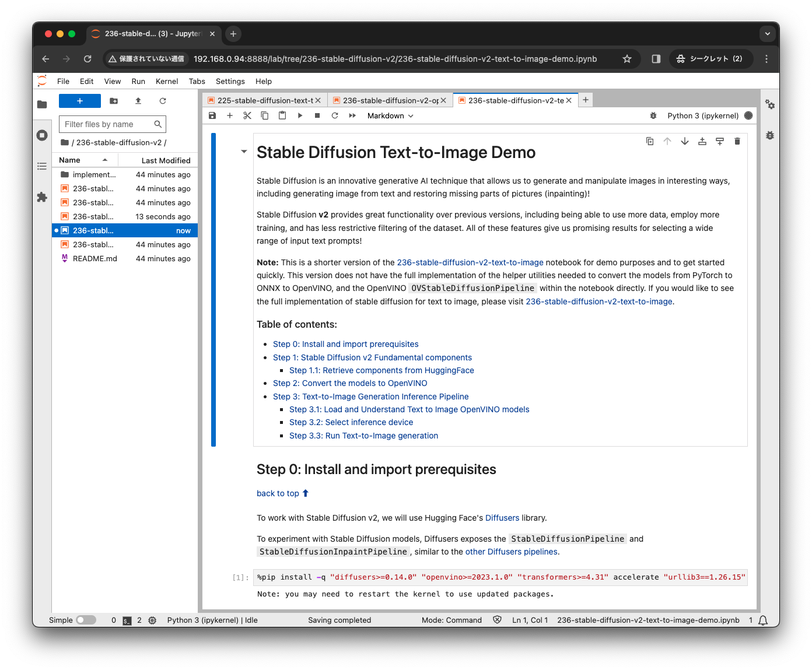812x670 pixels.
Task: Open Running Terminals and Kernels panel
Action: coord(42,135)
